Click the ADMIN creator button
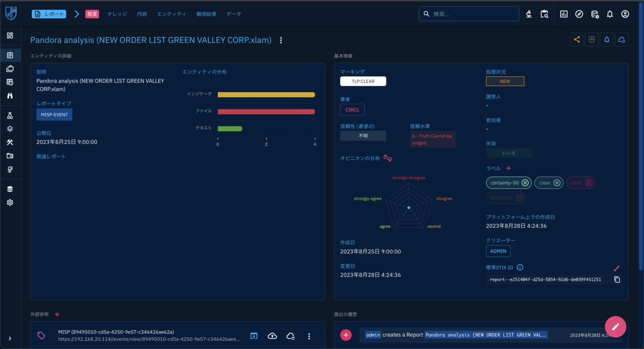The image size is (644, 349). click(x=498, y=251)
